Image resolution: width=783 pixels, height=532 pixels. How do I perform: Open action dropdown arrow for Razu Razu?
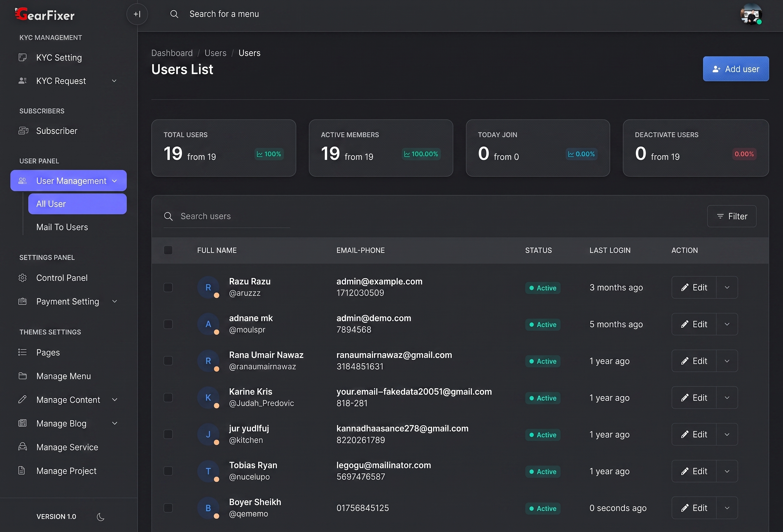(x=727, y=287)
